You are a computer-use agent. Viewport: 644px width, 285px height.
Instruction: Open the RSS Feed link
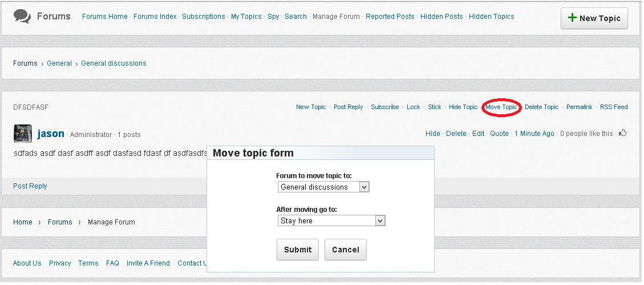(x=613, y=107)
